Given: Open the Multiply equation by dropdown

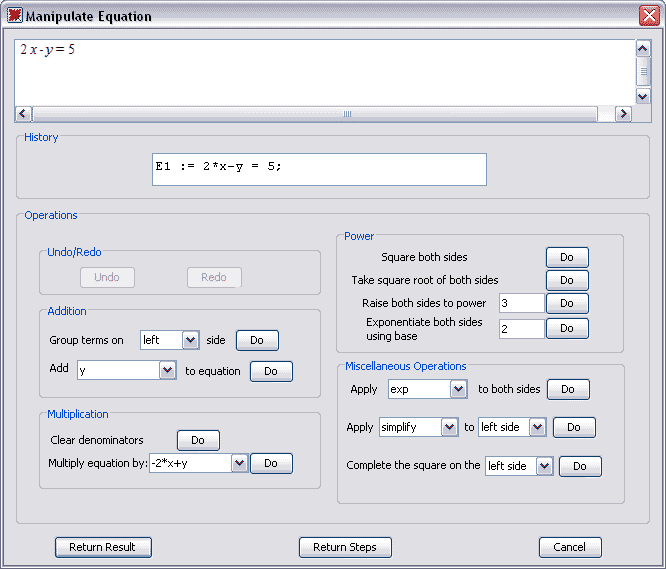Looking at the screenshot, I should click(238, 463).
